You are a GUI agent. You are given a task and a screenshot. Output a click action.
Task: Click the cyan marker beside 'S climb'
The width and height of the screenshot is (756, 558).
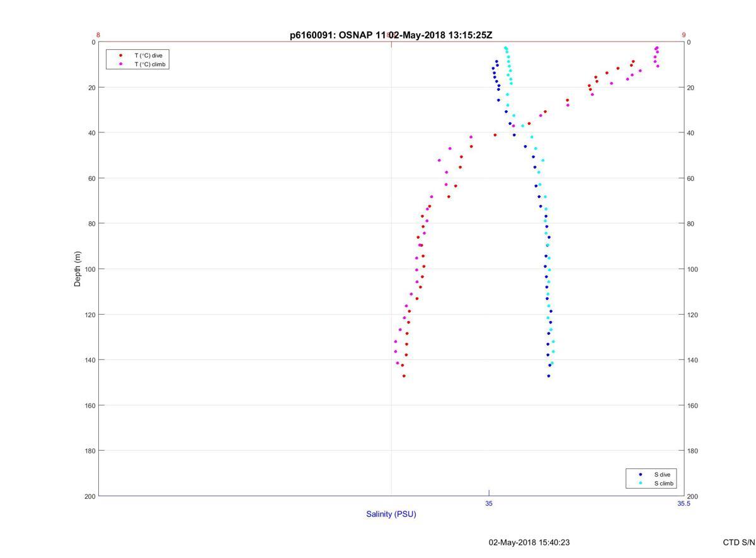click(x=640, y=484)
